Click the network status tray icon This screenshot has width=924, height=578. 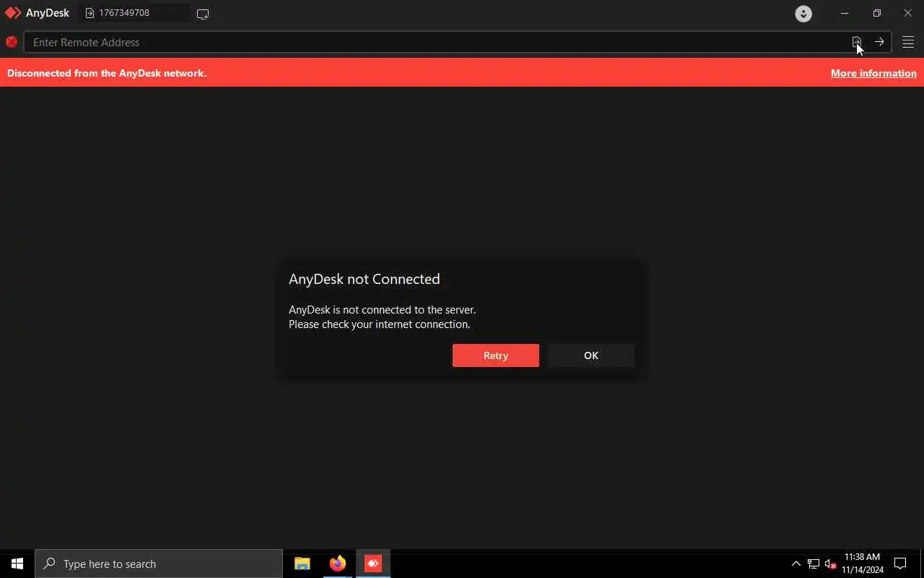(814, 564)
